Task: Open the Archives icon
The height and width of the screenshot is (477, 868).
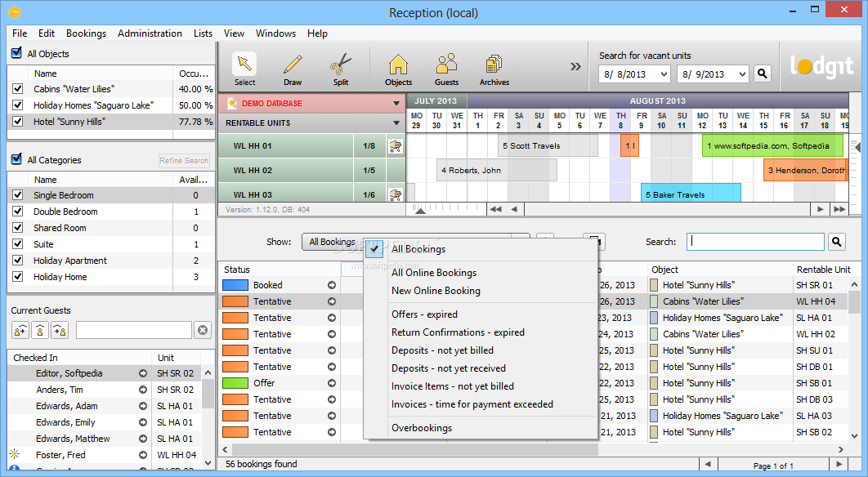Action: 494,69
